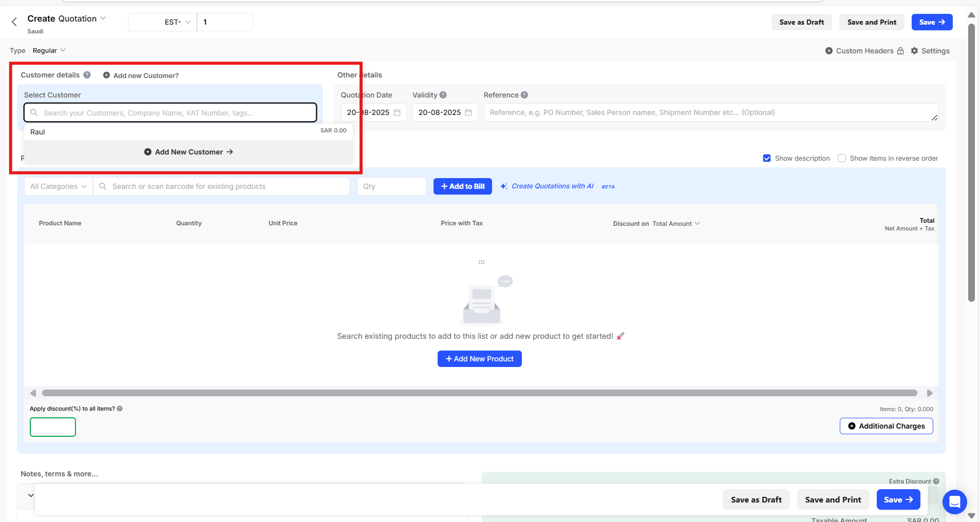Click the back arrow icon
Viewport: 980px width, 522px height.
pyautogui.click(x=14, y=22)
